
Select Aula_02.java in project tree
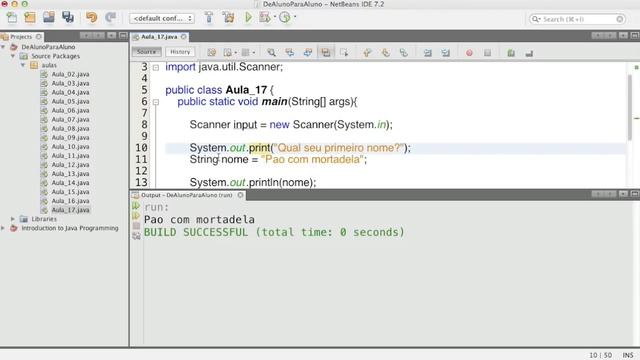(70, 74)
